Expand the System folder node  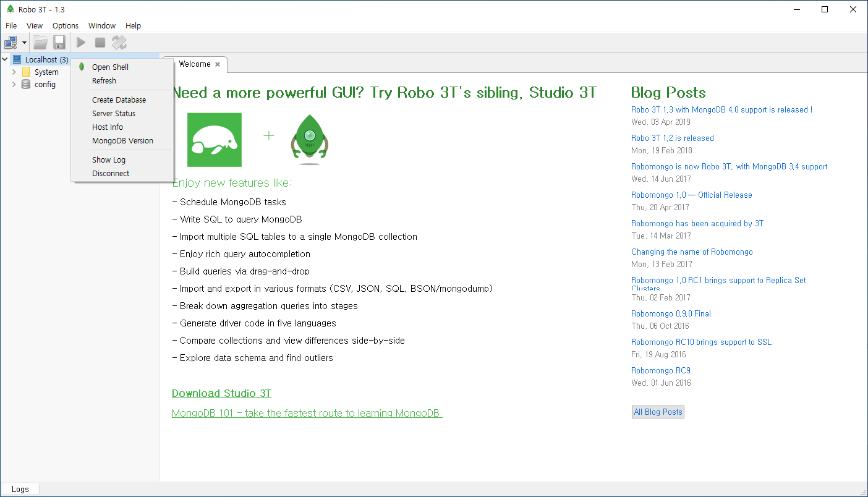[x=14, y=72]
